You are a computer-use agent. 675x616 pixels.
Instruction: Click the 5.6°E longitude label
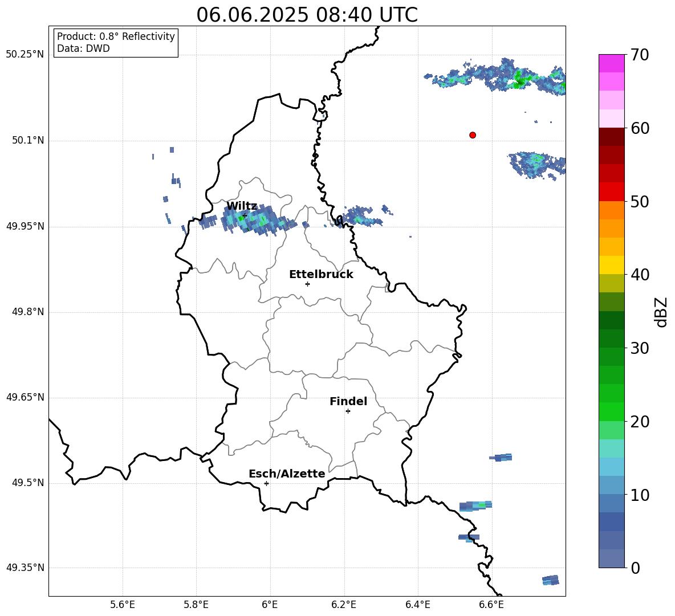pos(123,605)
